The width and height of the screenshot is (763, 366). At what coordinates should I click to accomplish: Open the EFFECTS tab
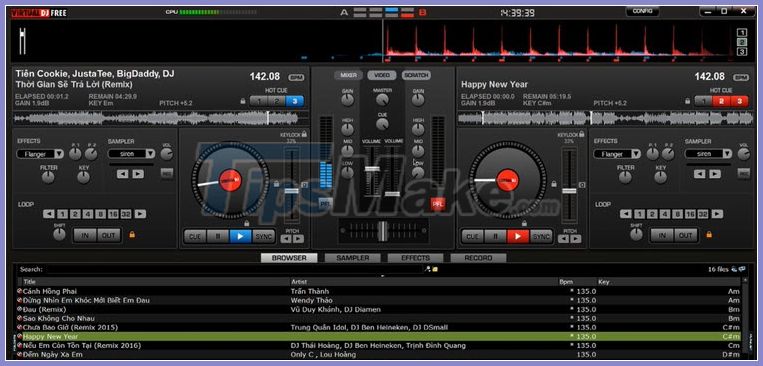point(416,258)
